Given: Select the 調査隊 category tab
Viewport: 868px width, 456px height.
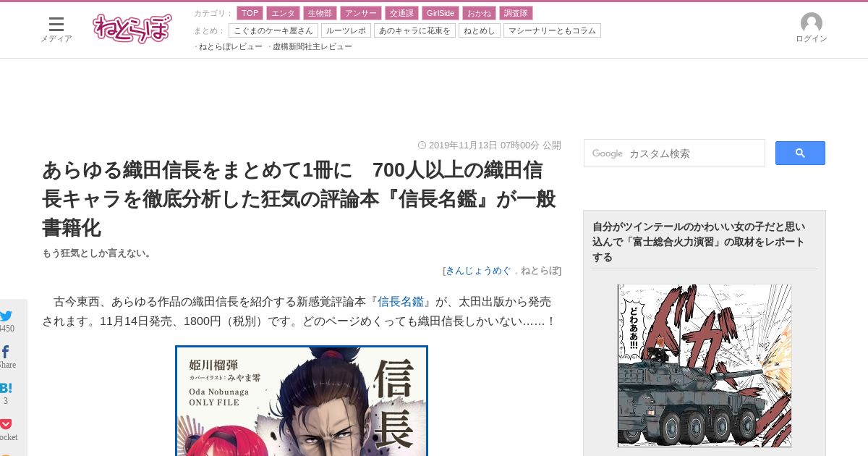Looking at the screenshot, I should click(x=516, y=13).
